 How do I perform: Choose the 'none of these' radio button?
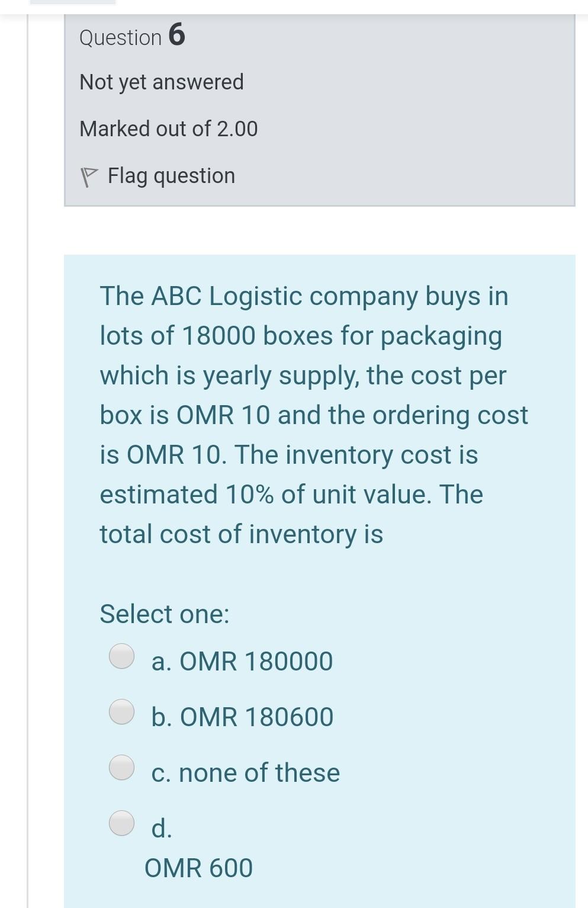[x=121, y=767]
